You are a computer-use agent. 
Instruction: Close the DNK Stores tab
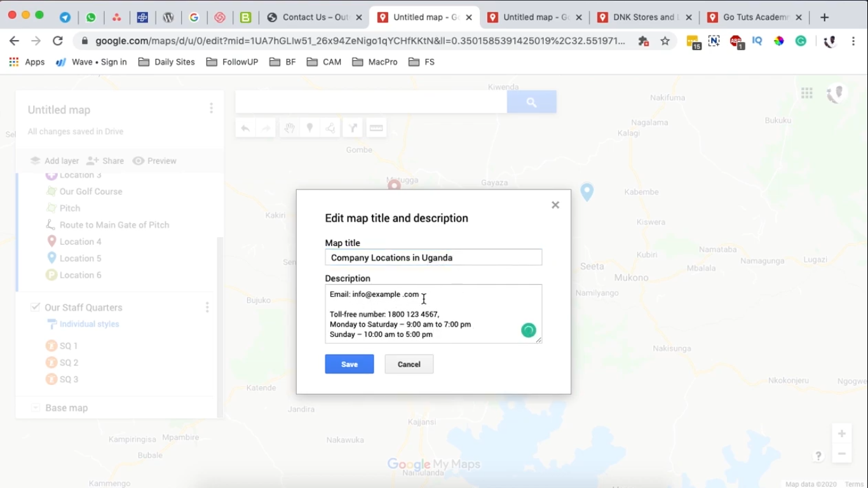(689, 17)
